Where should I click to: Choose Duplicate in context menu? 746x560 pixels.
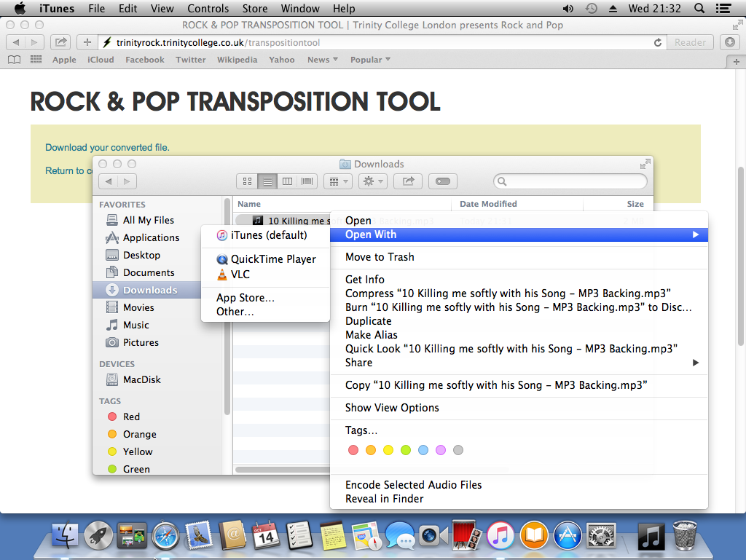(x=519, y=321)
